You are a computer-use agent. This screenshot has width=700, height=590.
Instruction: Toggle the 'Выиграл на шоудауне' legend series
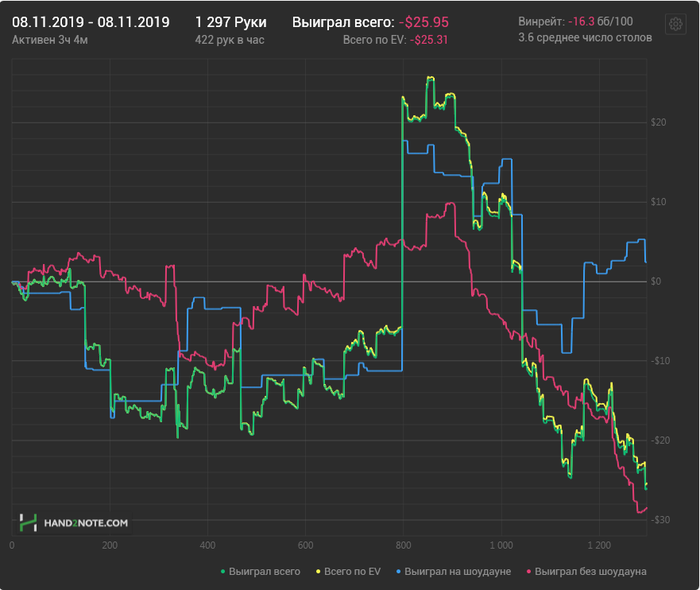(454, 571)
